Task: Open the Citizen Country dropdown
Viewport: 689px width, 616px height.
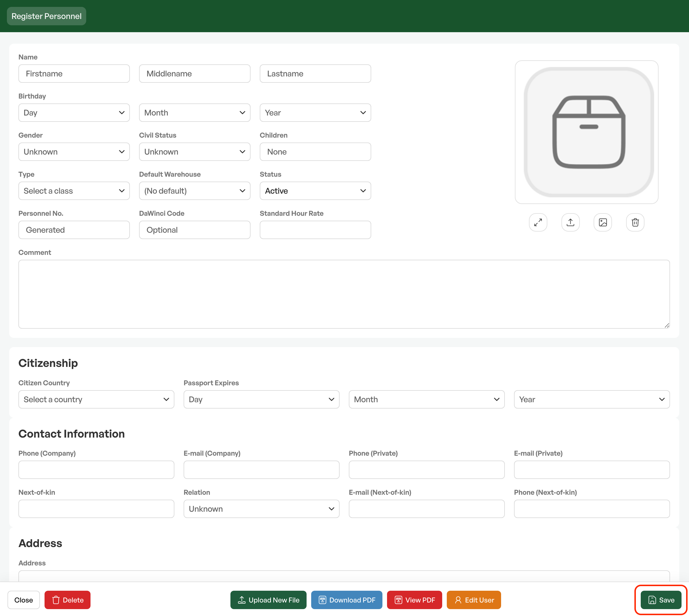Action: pos(97,399)
